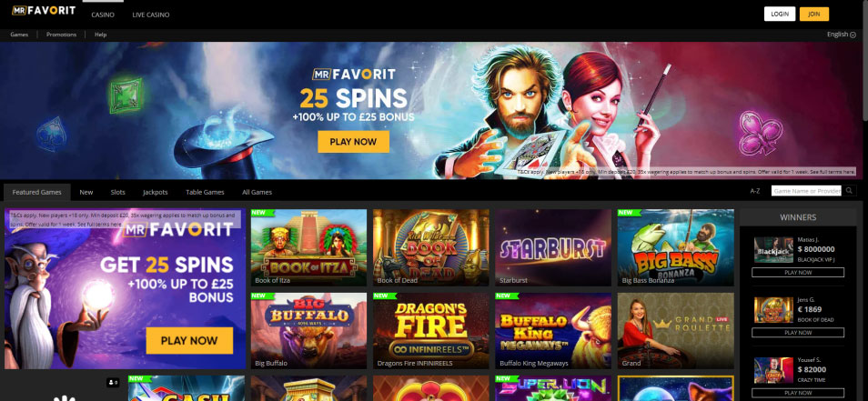Click the search magnifier icon
The height and width of the screenshot is (401, 868).
coord(849,191)
